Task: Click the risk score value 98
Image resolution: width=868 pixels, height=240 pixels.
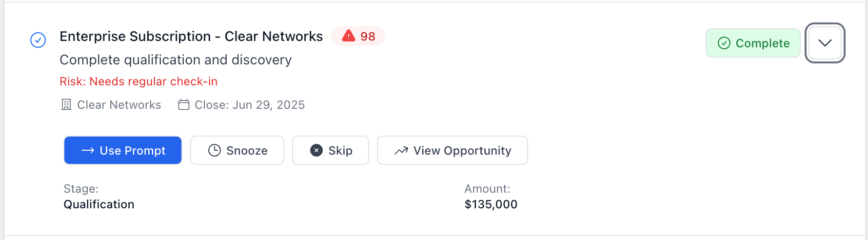Action: coord(368,37)
